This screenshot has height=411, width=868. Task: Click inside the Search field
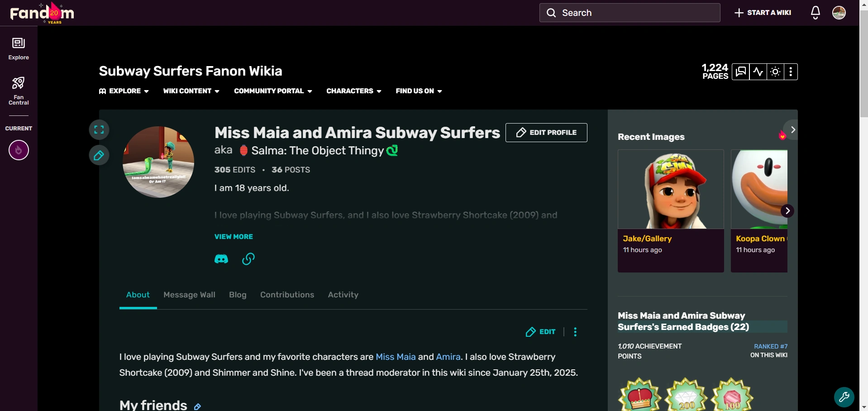click(630, 12)
